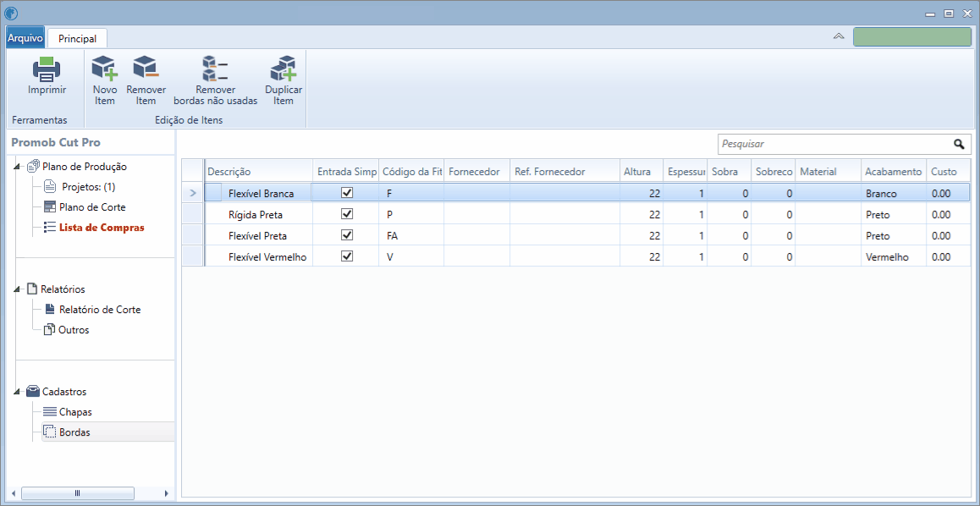Click the search magnifier icon

pos(959,144)
